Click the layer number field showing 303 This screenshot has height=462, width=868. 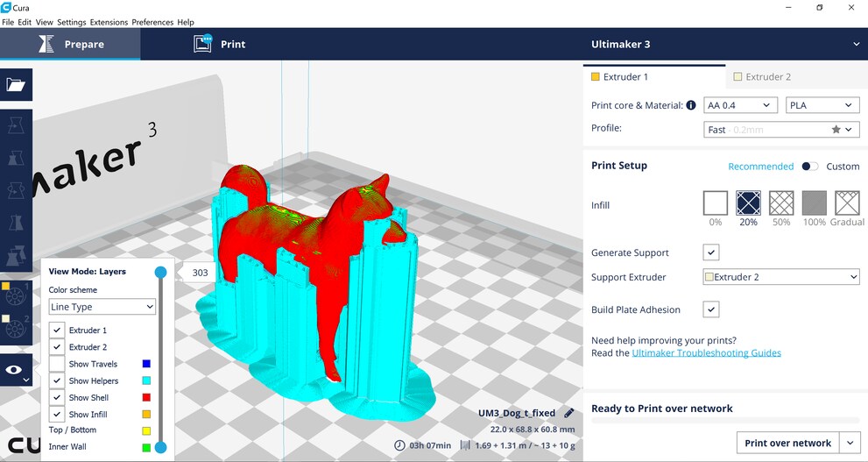(x=200, y=272)
